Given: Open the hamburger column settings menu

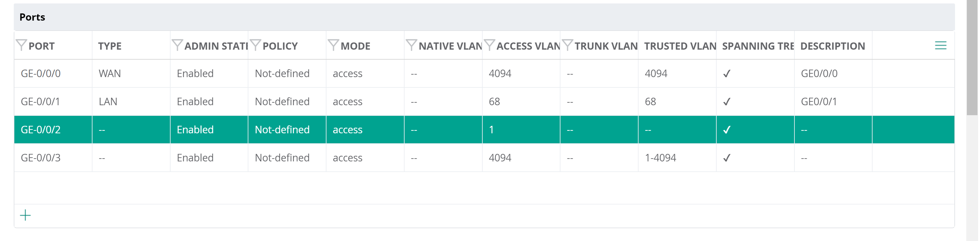Looking at the screenshot, I should (x=941, y=46).
